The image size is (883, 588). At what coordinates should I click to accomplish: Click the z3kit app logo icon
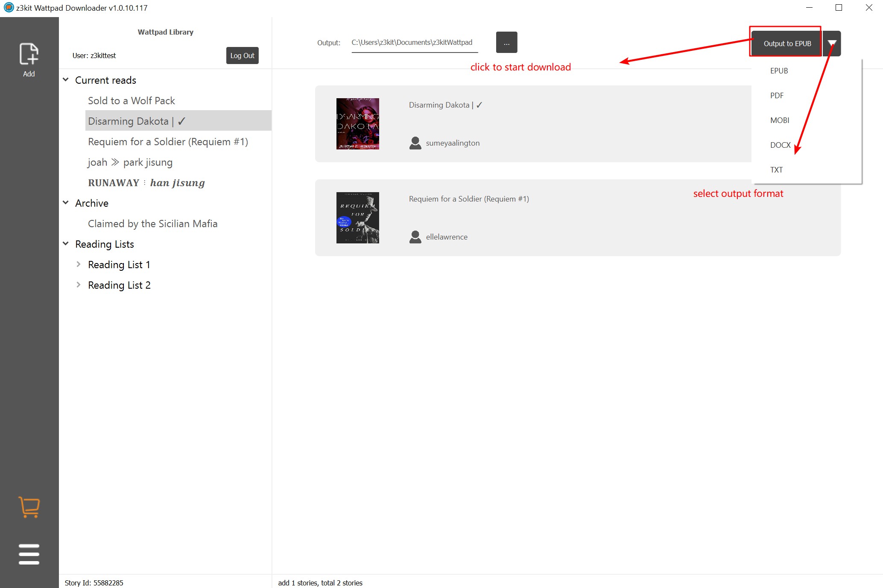coord(9,8)
